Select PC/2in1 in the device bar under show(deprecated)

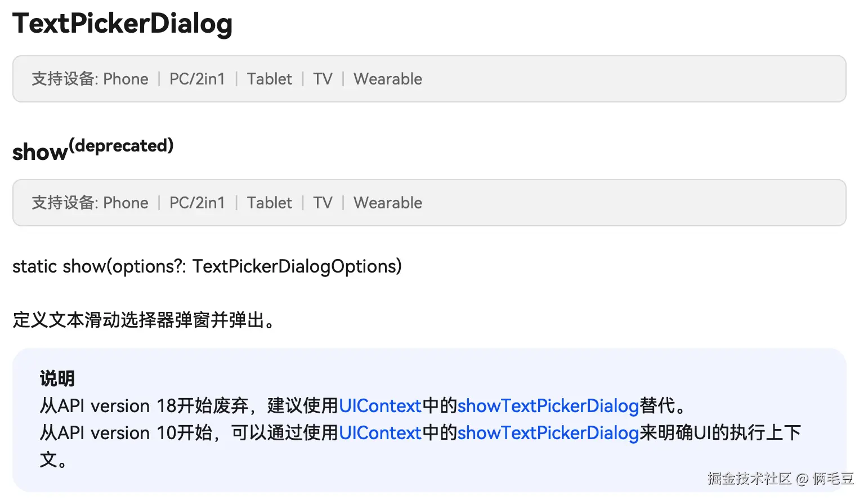pos(197,203)
